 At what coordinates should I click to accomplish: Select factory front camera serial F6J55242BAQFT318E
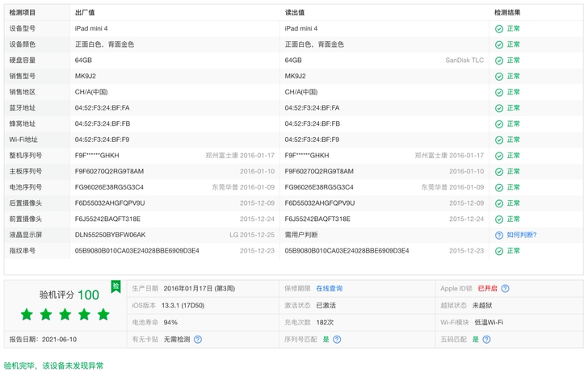[107, 219]
